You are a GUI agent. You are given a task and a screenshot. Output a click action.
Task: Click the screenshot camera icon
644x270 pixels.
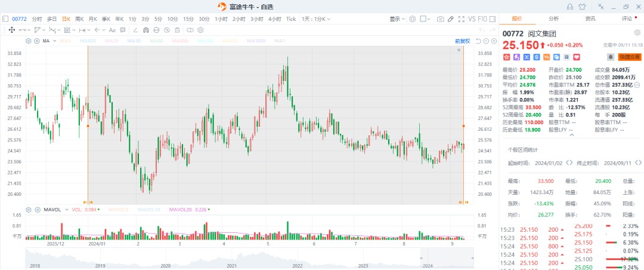tap(440, 19)
